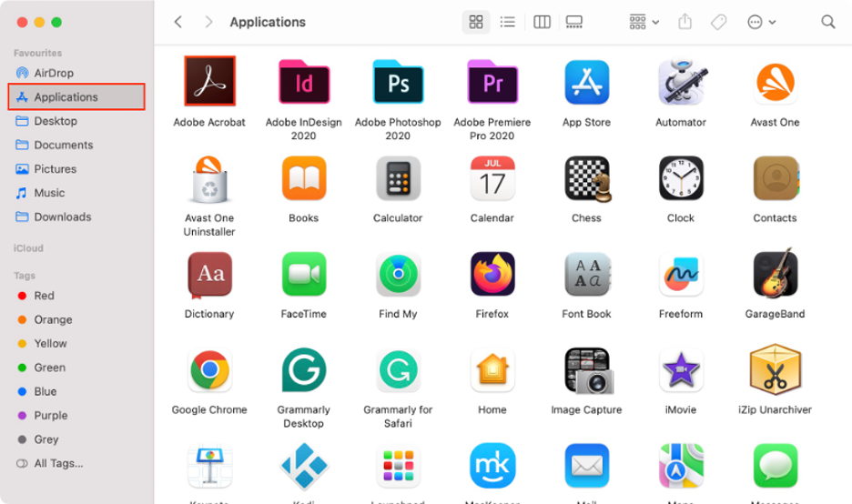Select the FaceTime app icon
The width and height of the screenshot is (852, 504).
pos(304,274)
